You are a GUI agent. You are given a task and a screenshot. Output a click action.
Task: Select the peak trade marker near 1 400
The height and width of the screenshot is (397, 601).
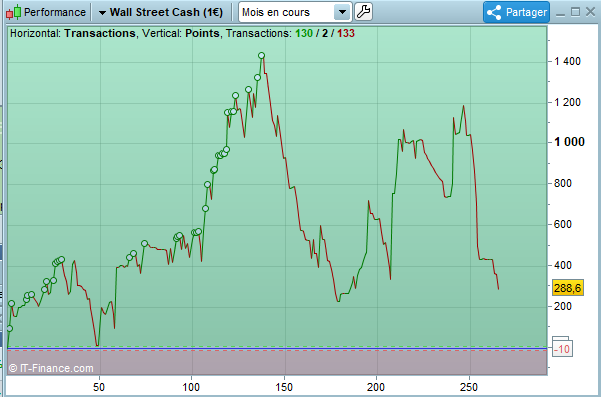tap(261, 56)
